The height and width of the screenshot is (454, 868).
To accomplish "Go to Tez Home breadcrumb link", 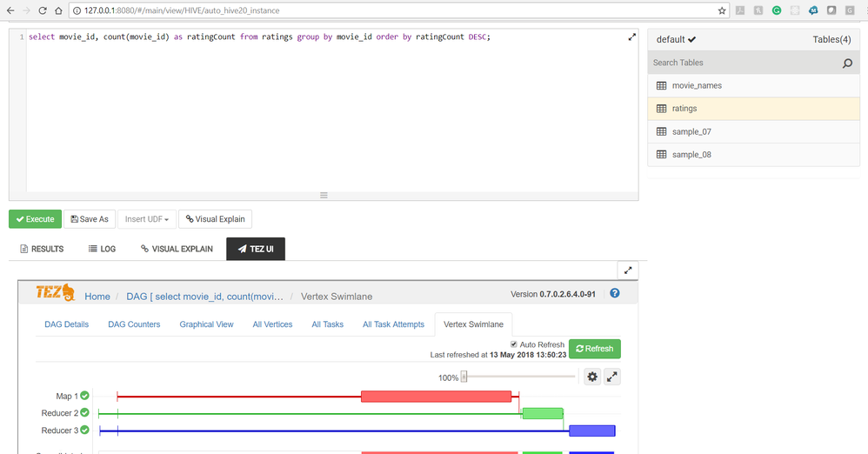I will coord(97,297).
